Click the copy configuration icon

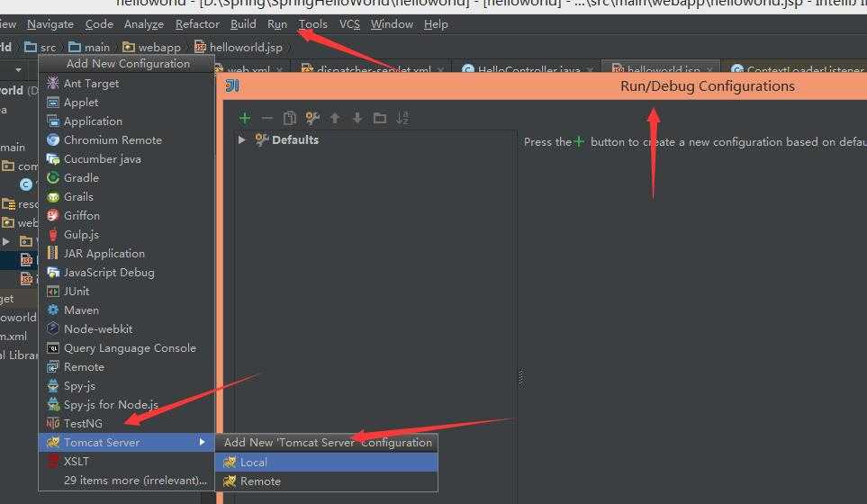tap(290, 118)
